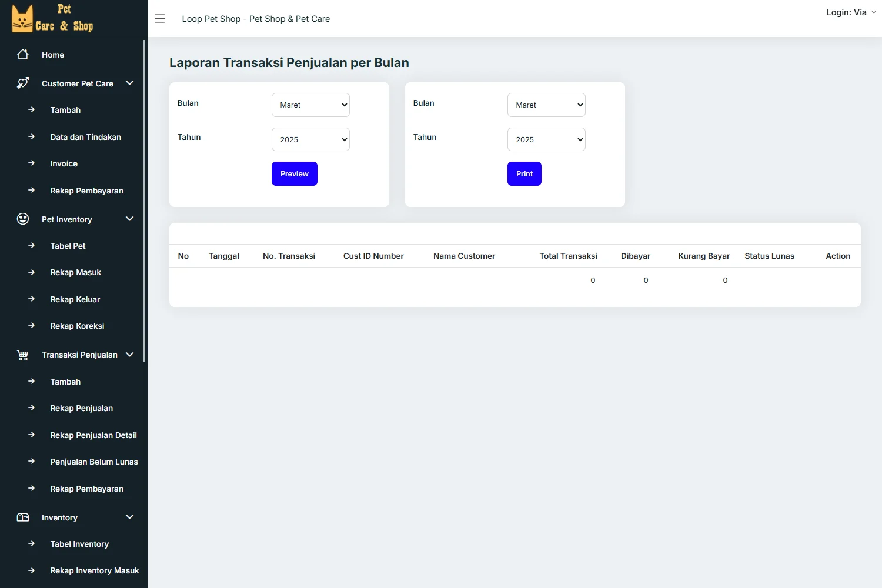This screenshot has height=588, width=882.
Task: Open the Rekap Penjualan Detail link
Action: click(x=93, y=435)
